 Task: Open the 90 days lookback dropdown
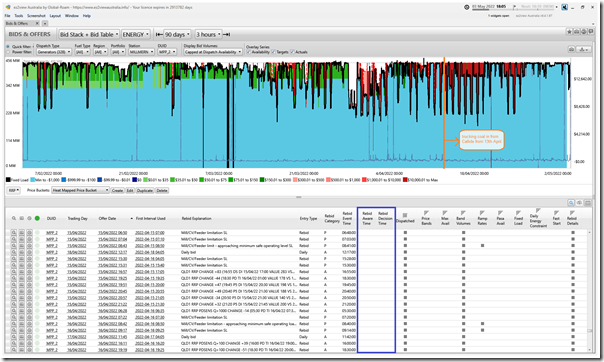tap(177, 34)
